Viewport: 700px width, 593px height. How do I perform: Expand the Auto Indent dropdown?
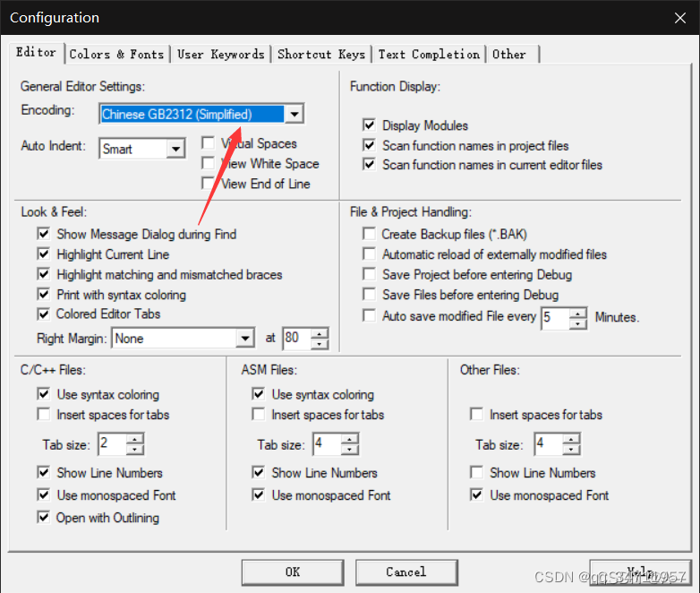pyautogui.click(x=175, y=149)
